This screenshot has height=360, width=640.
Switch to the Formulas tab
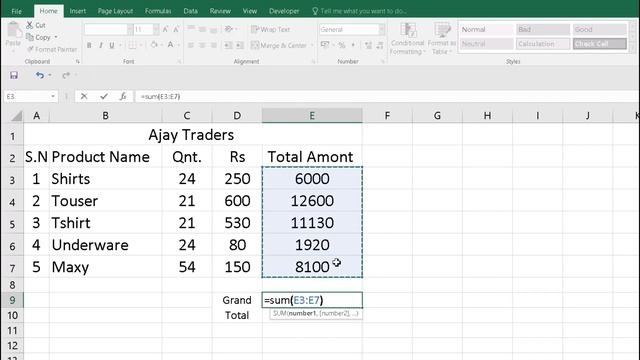coord(158,11)
